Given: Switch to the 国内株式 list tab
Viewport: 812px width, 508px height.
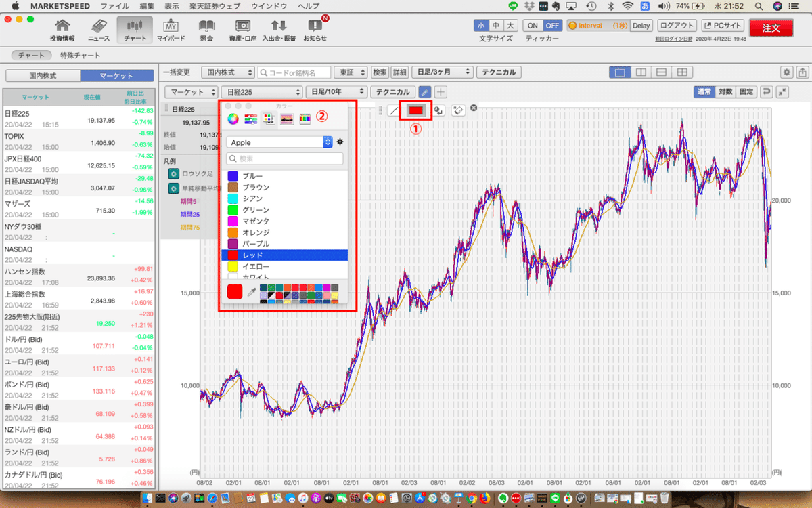Looking at the screenshot, I should (42, 76).
